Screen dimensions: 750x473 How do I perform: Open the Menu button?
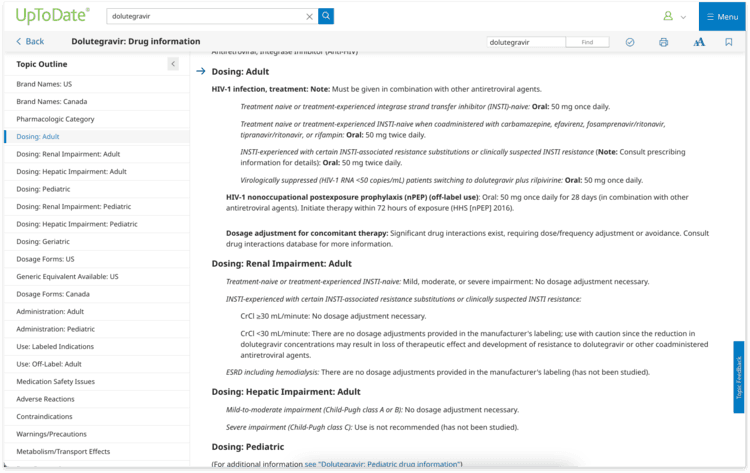pos(722,17)
